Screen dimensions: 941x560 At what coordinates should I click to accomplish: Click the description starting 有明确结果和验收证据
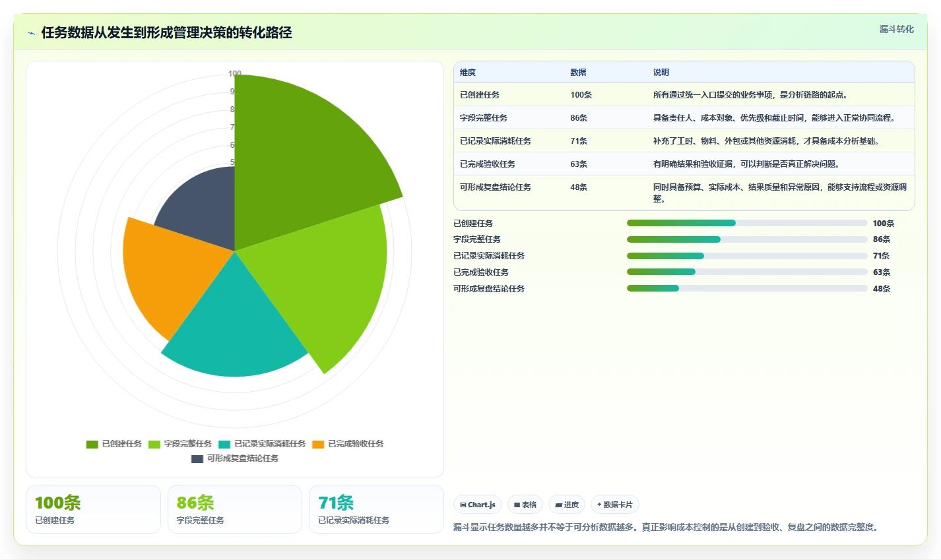click(746, 164)
